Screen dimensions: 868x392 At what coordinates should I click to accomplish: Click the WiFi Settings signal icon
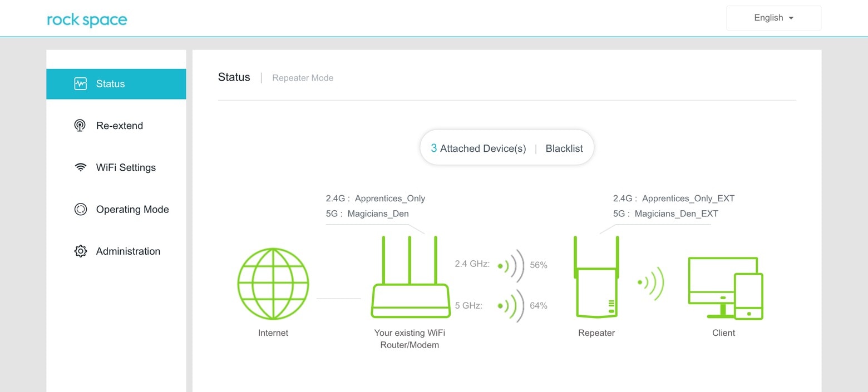click(81, 167)
